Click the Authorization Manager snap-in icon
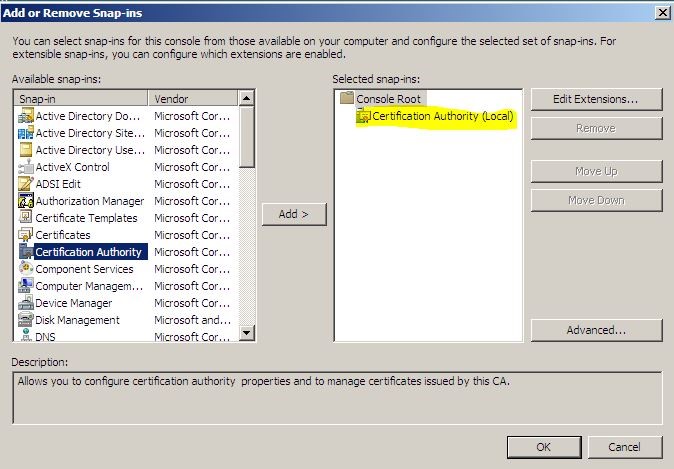 pyautogui.click(x=26, y=201)
